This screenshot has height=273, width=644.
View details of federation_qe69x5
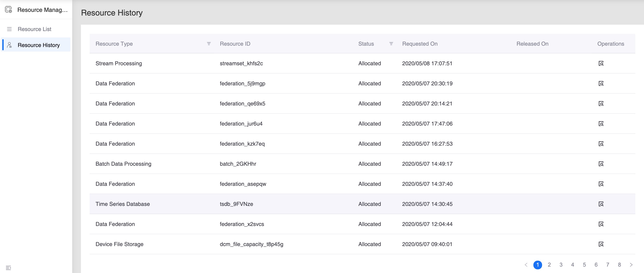(601, 104)
